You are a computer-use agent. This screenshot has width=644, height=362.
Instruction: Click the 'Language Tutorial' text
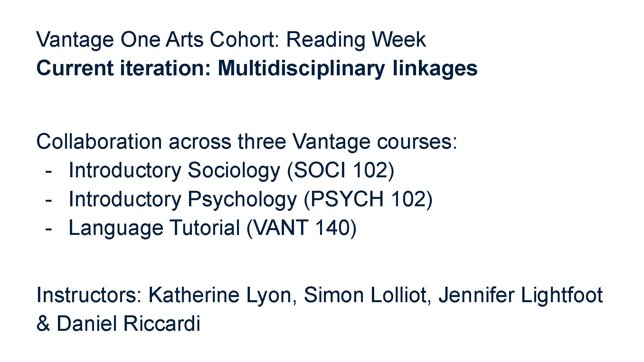coord(154,227)
